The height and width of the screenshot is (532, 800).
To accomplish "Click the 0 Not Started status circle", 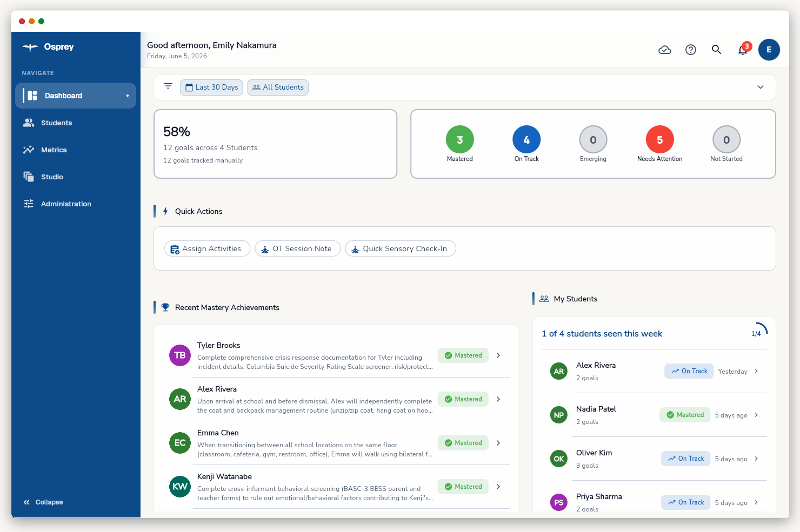I will pos(726,140).
